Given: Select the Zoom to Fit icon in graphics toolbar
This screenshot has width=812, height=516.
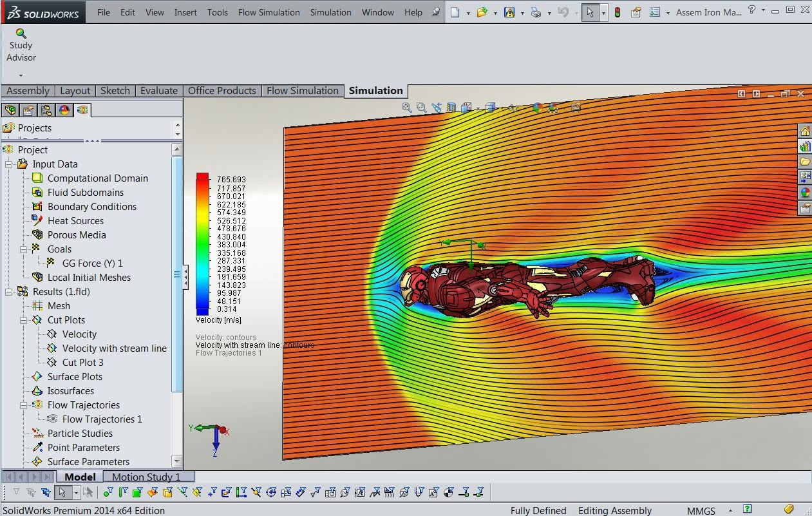Looking at the screenshot, I should point(406,107).
